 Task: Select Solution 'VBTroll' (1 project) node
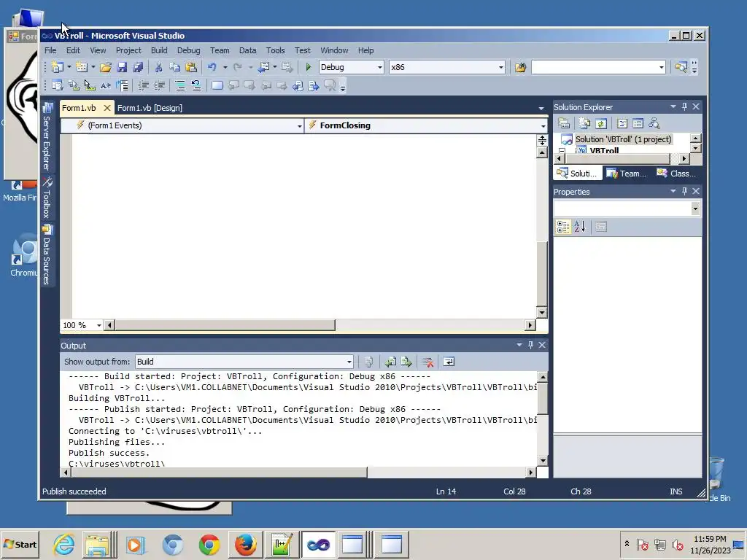(x=623, y=139)
